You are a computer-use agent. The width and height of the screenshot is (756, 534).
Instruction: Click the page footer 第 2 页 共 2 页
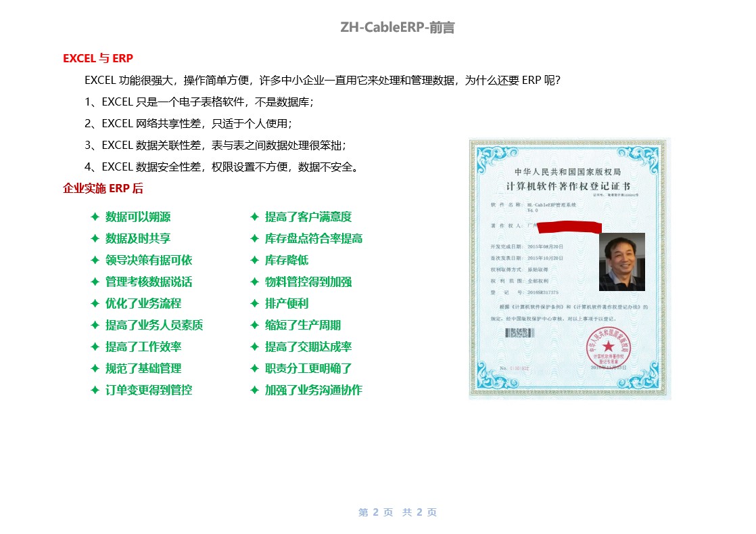(x=398, y=512)
